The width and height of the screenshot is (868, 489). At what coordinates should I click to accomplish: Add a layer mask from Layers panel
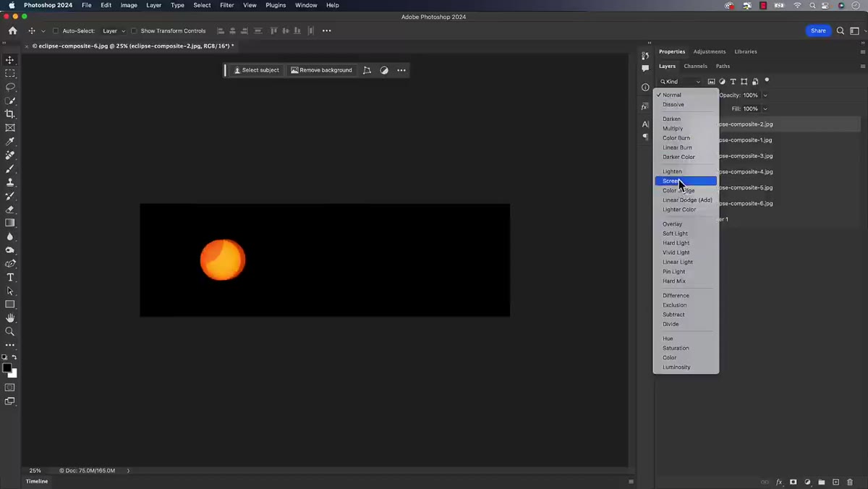793,482
